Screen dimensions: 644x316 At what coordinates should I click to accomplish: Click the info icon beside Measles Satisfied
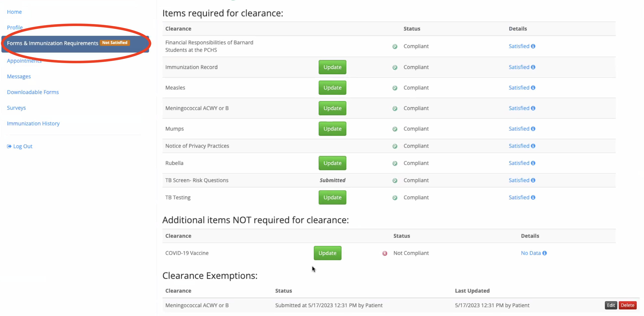533,88
